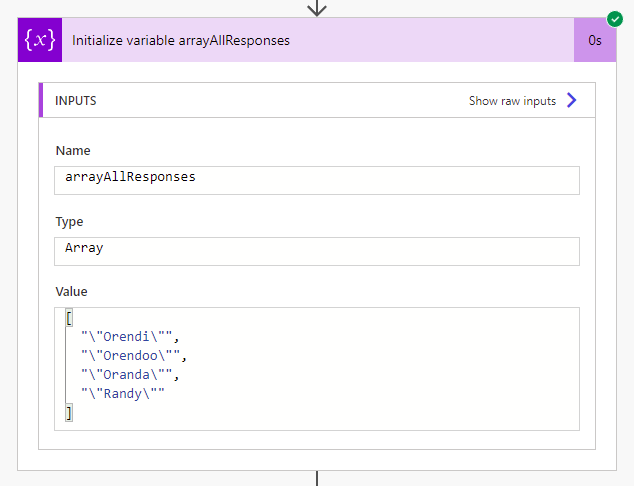The height and width of the screenshot is (486, 634).
Task: Click the green success checkmark badge
Action: tap(614, 19)
